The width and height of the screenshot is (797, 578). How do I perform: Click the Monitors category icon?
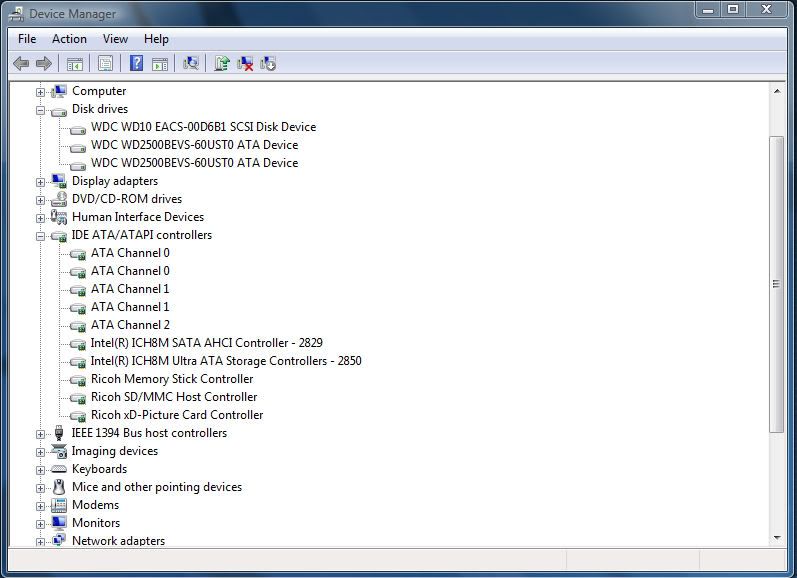pos(59,523)
